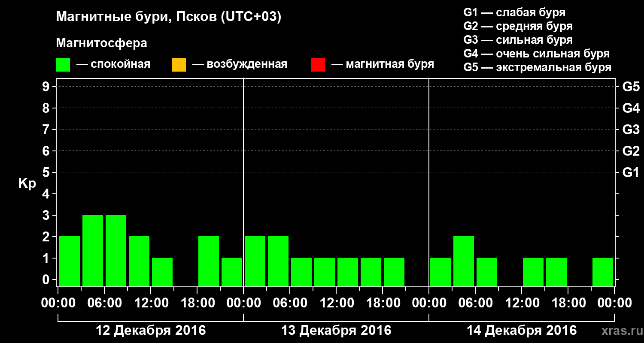Click the '— магнитная буря' legend label
This screenshot has height=343, width=644.
[383, 64]
